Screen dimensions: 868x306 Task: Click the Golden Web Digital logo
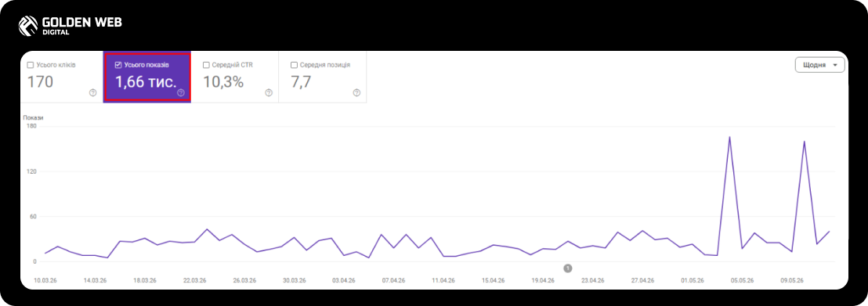pos(70,26)
